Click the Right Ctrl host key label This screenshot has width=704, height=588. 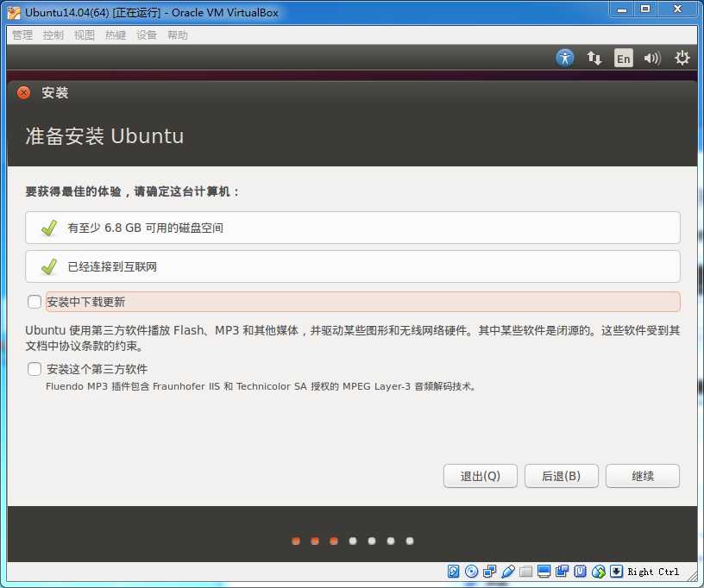[x=653, y=572]
